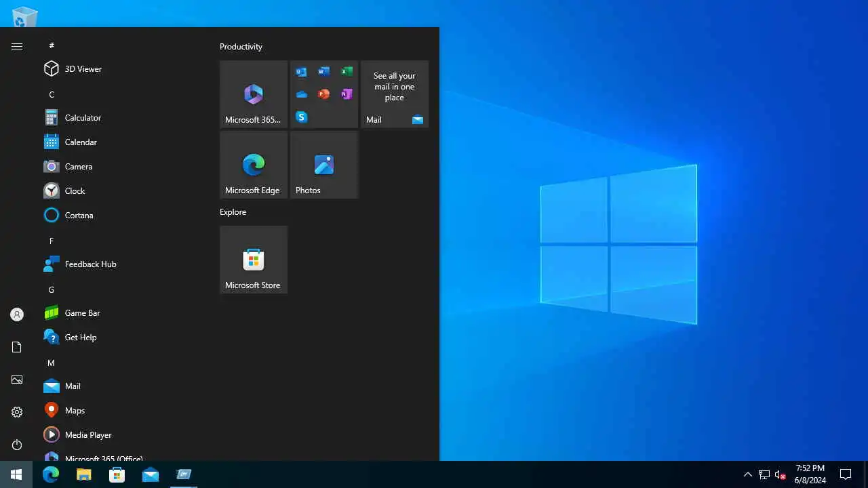The image size is (868, 488).
Task: Open Mail on the taskbar
Action: pyautogui.click(x=151, y=474)
